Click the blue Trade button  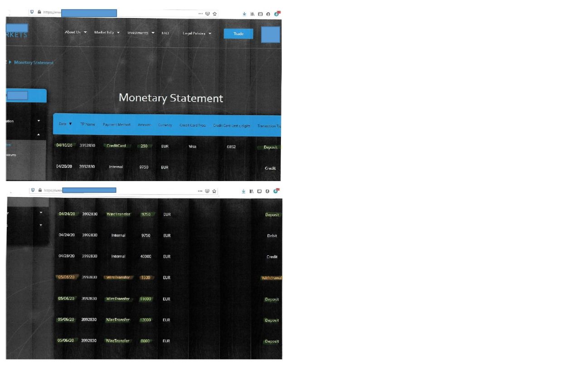238,34
